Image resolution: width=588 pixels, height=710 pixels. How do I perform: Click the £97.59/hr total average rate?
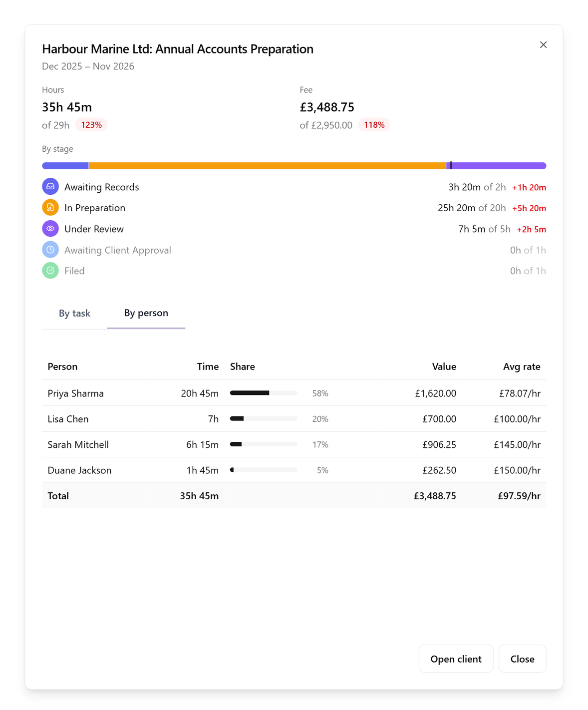click(x=519, y=496)
